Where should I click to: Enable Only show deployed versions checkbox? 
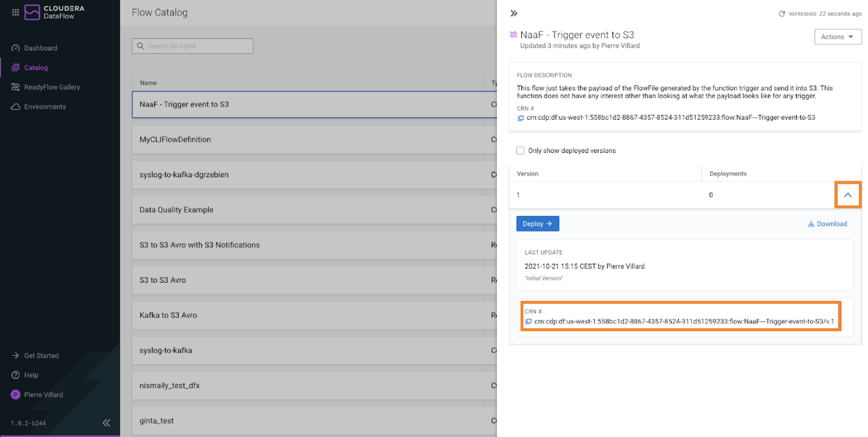pyautogui.click(x=520, y=150)
